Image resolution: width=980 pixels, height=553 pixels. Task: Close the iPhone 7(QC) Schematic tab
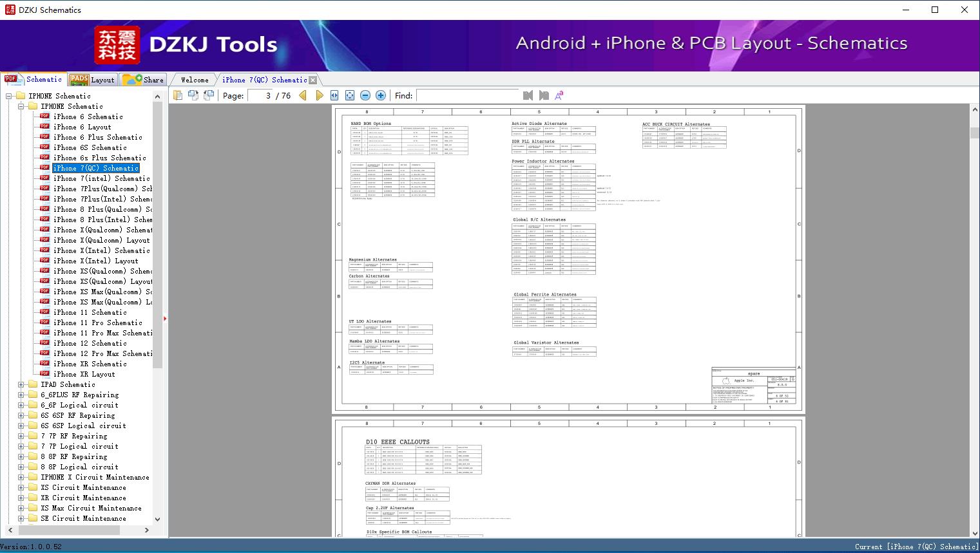tap(313, 80)
